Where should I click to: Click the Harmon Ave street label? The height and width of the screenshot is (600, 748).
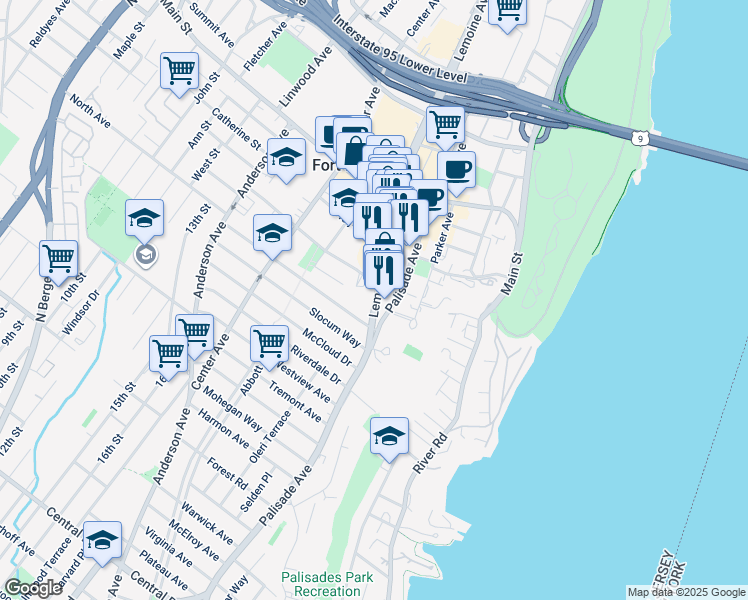[224, 429]
